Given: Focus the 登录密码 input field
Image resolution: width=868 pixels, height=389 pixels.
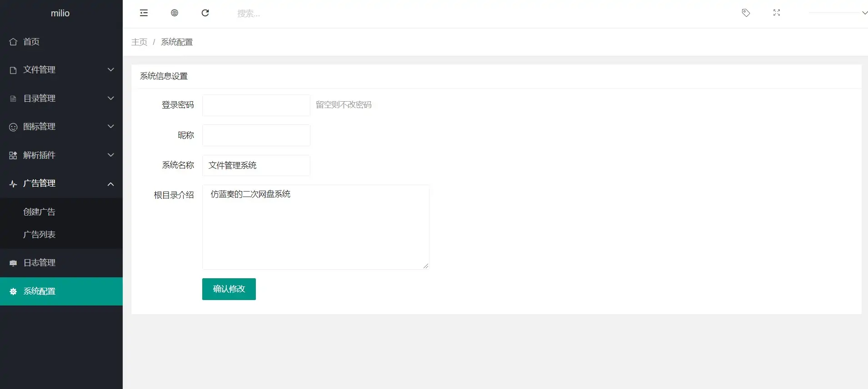Looking at the screenshot, I should [256, 105].
